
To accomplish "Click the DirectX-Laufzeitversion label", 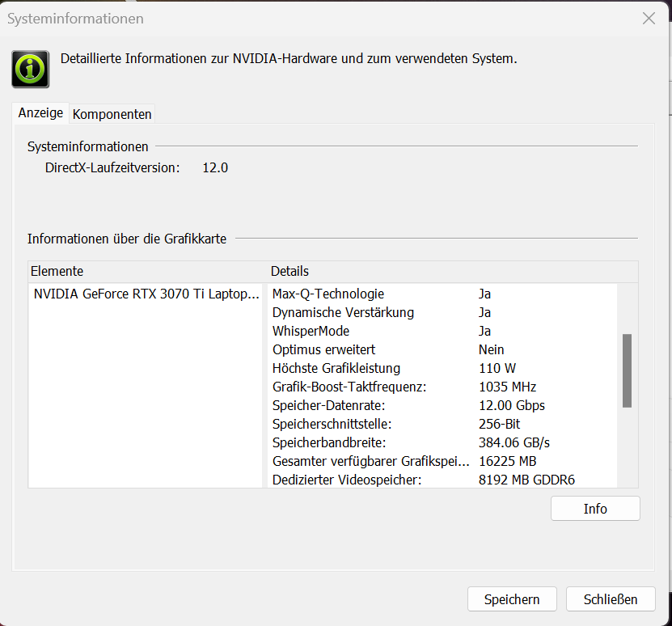I will [x=112, y=167].
